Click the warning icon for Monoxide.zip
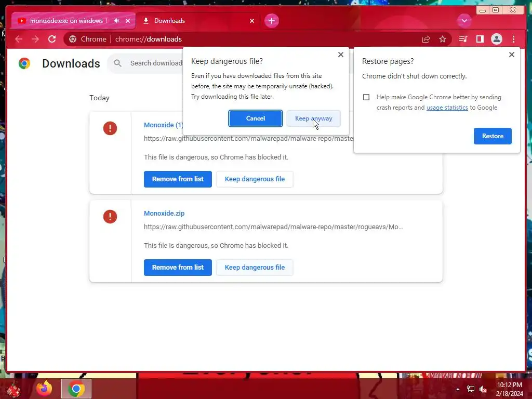The height and width of the screenshot is (399, 532). click(x=110, y=217)
